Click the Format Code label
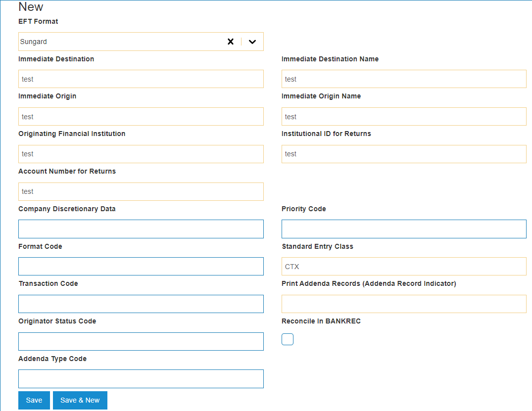The height and width of the screenshot is (411, 532). 40,246
